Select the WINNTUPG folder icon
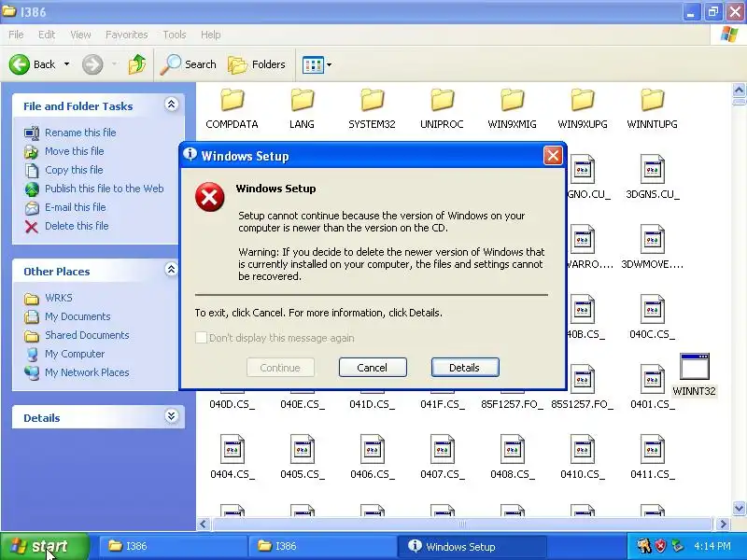 click(x=652, y=100)
